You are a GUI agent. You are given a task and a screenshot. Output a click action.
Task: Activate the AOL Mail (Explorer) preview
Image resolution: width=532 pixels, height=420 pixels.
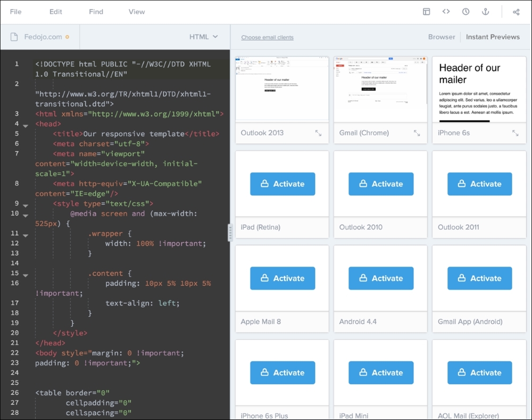pyautogui.click(x=479, y=373)
